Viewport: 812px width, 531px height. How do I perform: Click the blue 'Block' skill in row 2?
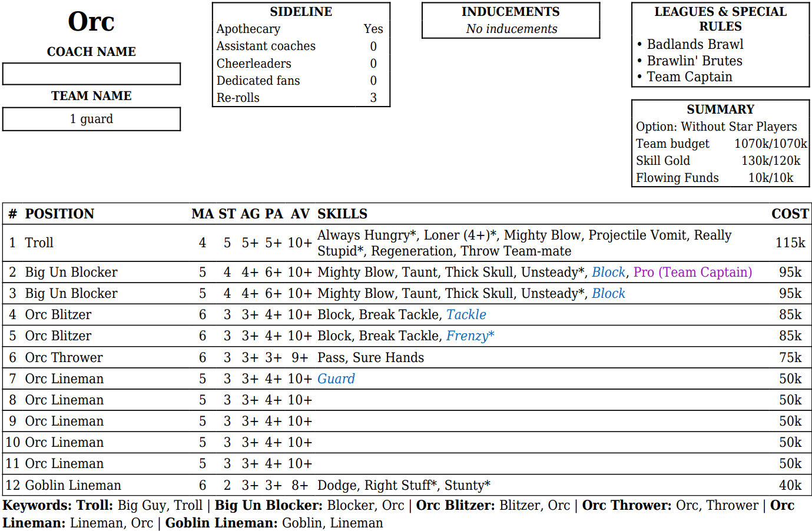coord(608,272)
